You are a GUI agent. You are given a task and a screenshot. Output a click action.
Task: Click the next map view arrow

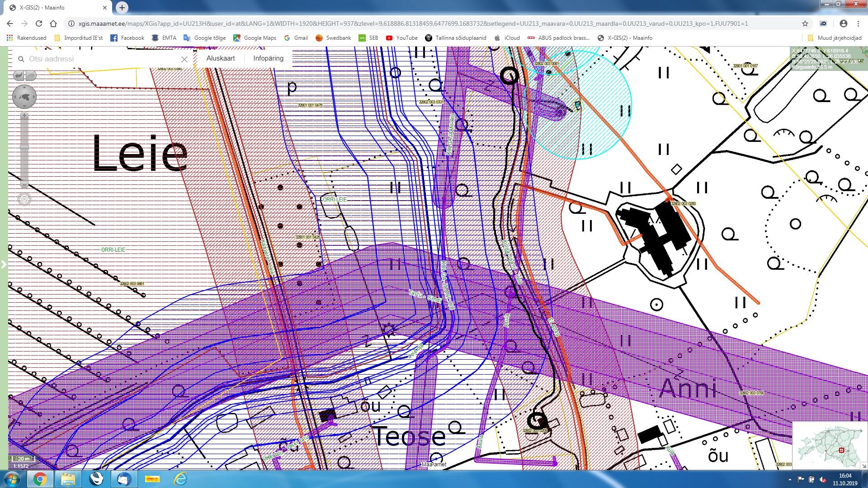click(x=30, y=75)
